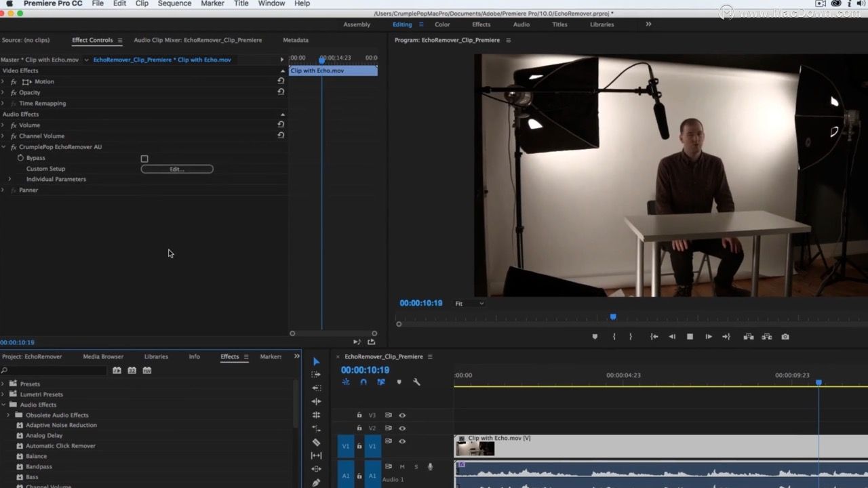The width and height of the screenshot is (868, 488).
Task: Click the Lift button
Action: pyautogui.click(x=749, y=337)
